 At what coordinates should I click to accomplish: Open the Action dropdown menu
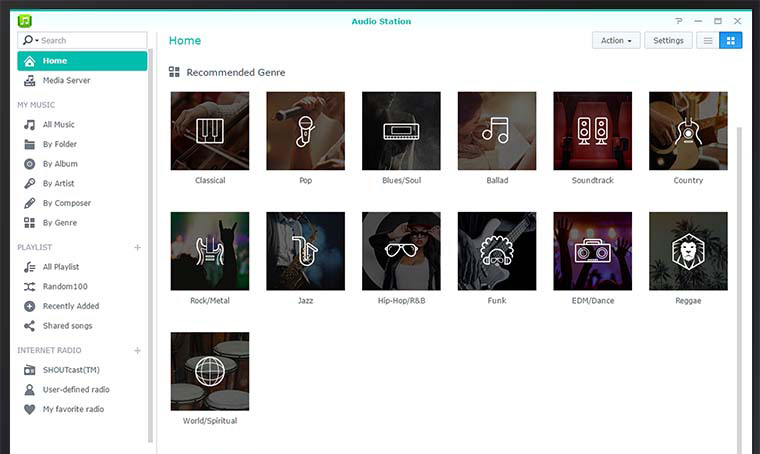615,41
